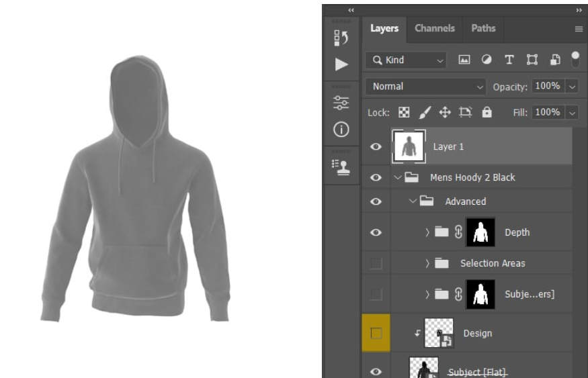
Task: Select the Depth group name
Action: pos(517,232)
